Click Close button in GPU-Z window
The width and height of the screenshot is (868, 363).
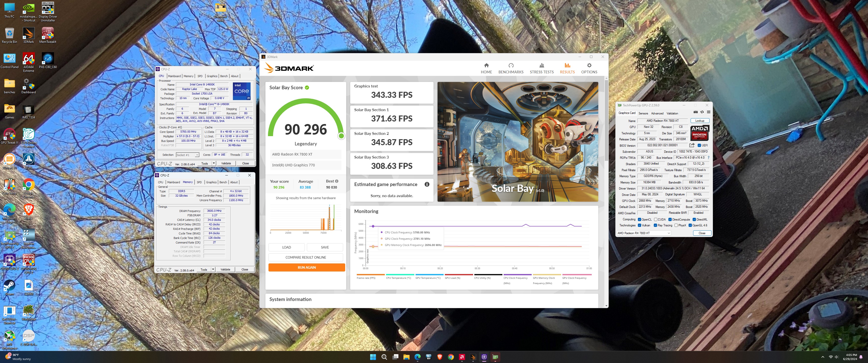click(x=702, y=233)
